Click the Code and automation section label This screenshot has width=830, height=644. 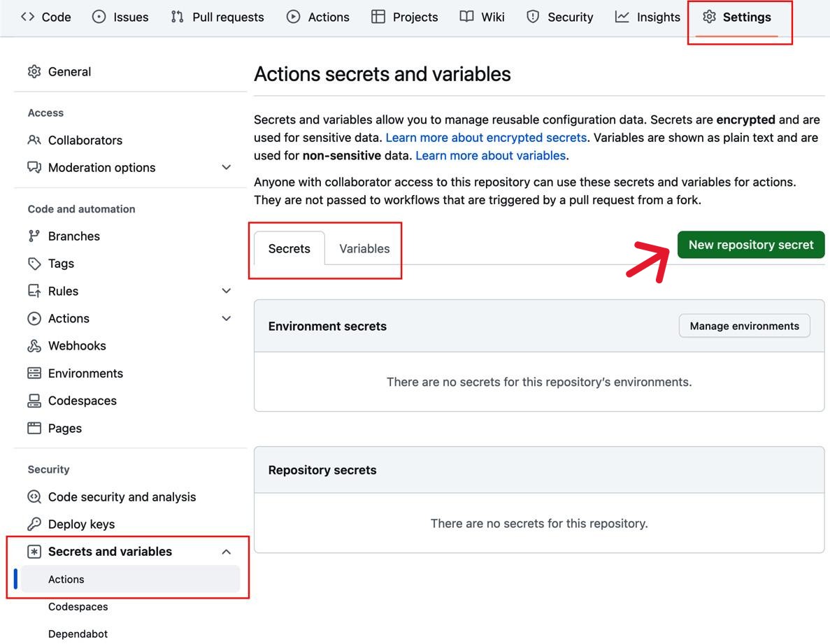82,209
